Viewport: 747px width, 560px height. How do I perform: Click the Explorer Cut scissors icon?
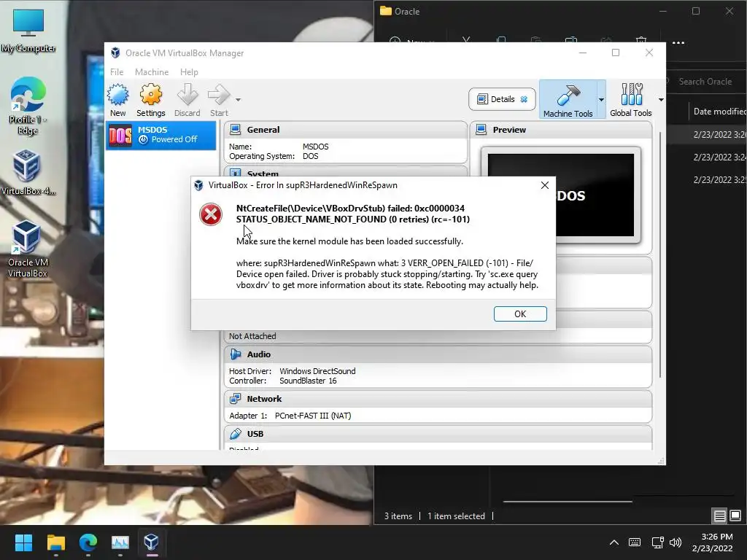466,40
